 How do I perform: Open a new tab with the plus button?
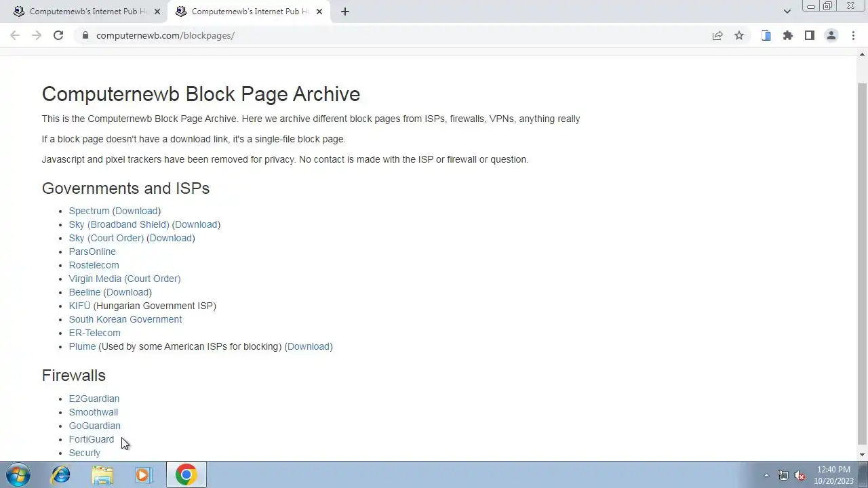345,12
